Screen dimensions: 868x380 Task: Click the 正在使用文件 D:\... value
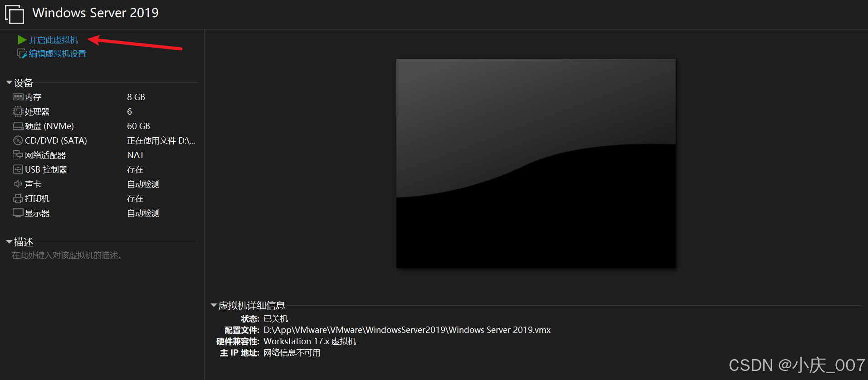[161, 140]
